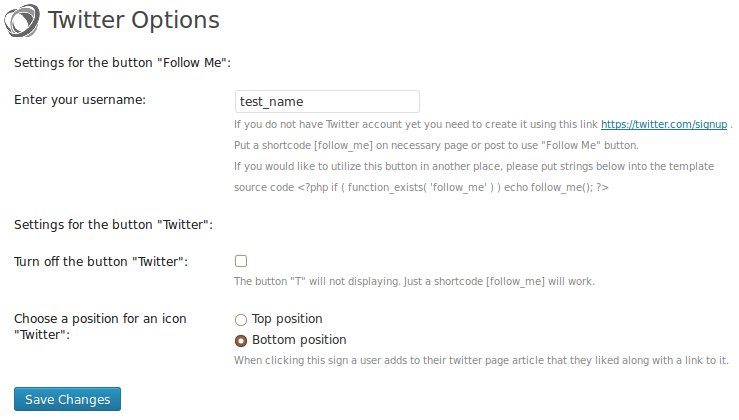Click the "Bottom position" label text
Screen dimensions: 739x420
pyautogui.click(x=299, y=340)
